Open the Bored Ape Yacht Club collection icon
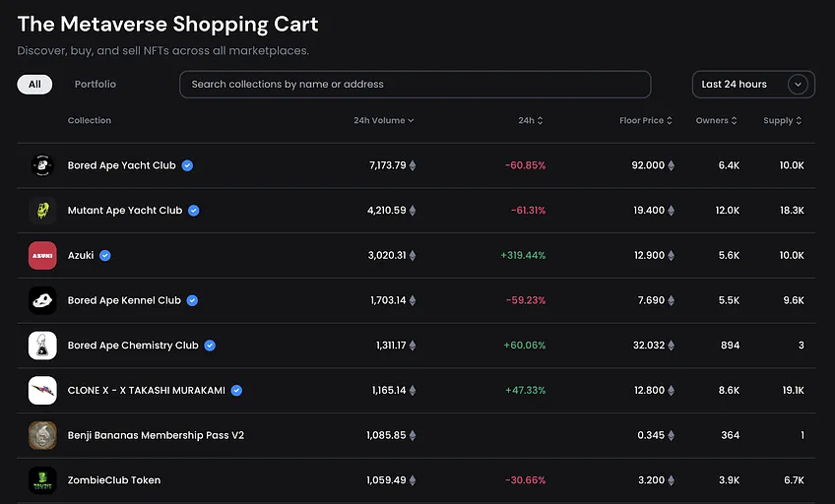 pos(42,165)
